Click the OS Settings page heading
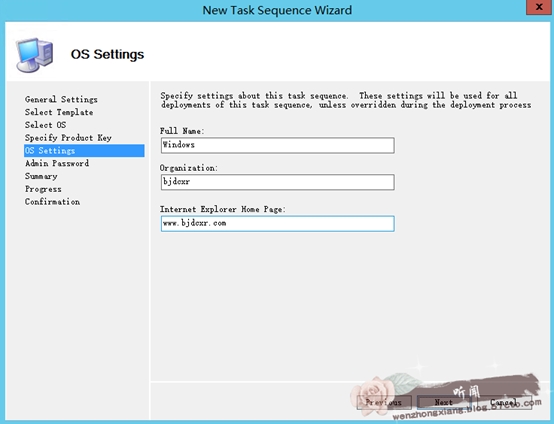 click(107, 54)
